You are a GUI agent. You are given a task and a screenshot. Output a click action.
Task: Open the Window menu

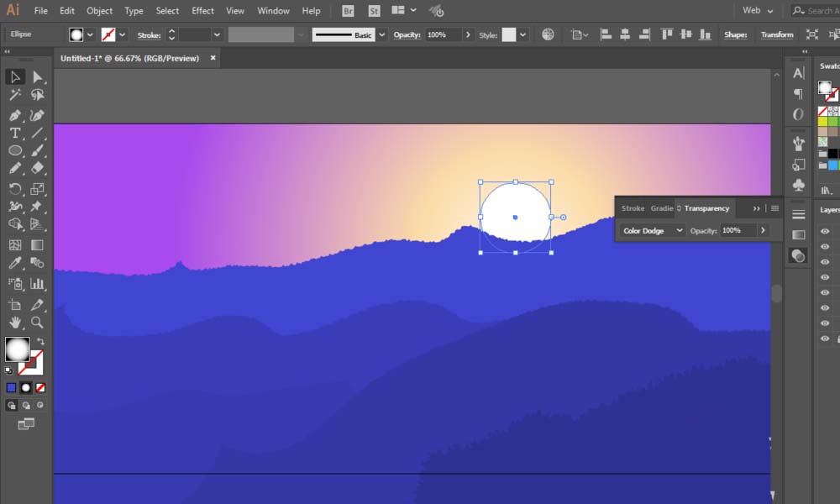[x=273, y=11]
